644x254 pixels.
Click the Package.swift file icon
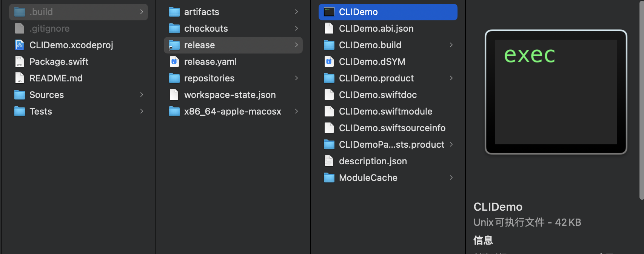(20, 62)
